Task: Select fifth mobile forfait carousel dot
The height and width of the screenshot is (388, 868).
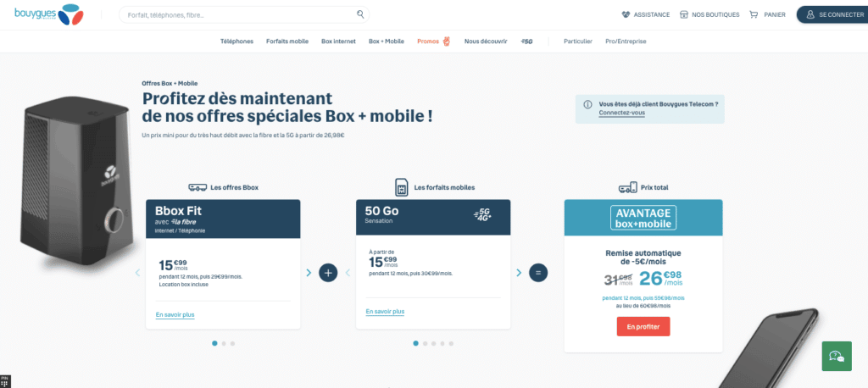Action: point(451,343)
